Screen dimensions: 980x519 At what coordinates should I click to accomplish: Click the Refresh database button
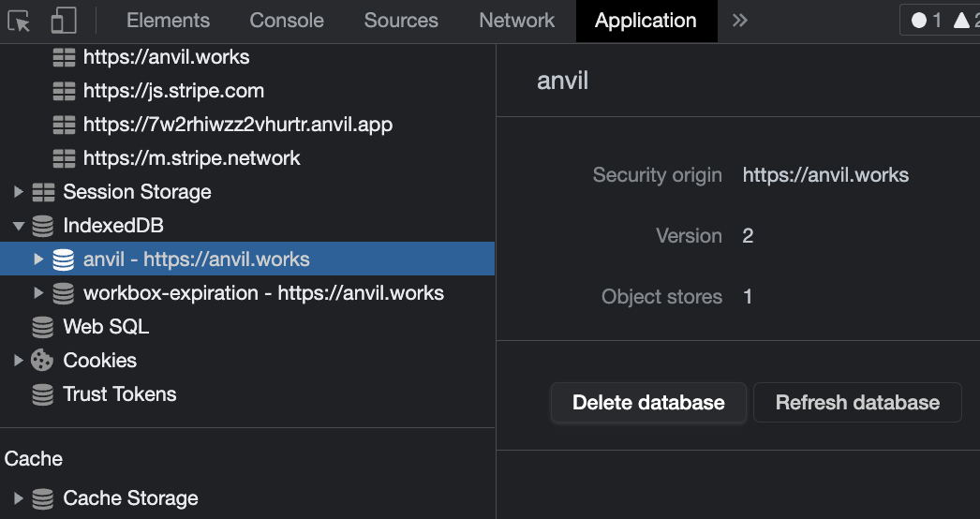(x=857, y=403)
